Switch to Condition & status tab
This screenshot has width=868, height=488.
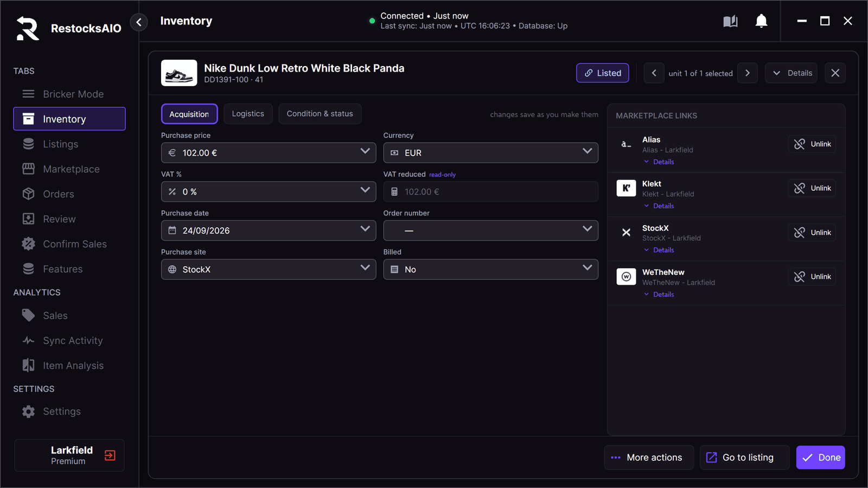point(320,114)
